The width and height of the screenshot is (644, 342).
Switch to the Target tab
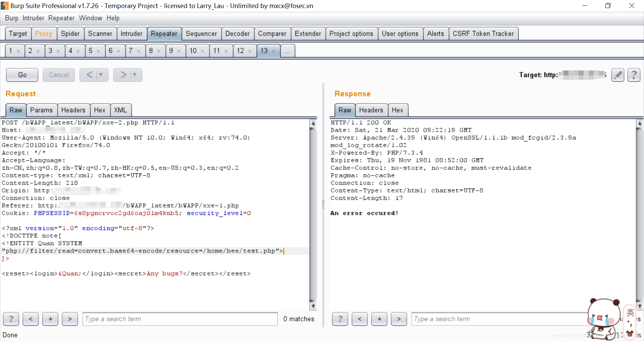18,34
